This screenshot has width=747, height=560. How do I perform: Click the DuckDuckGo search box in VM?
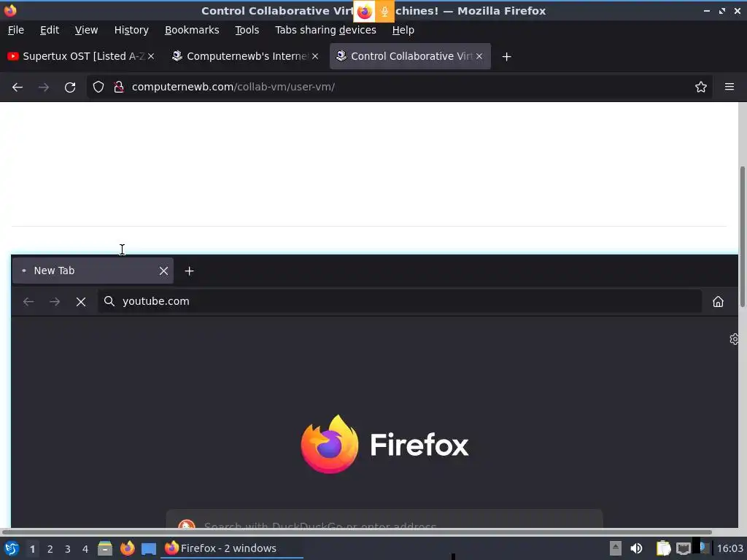click(384, 520)
